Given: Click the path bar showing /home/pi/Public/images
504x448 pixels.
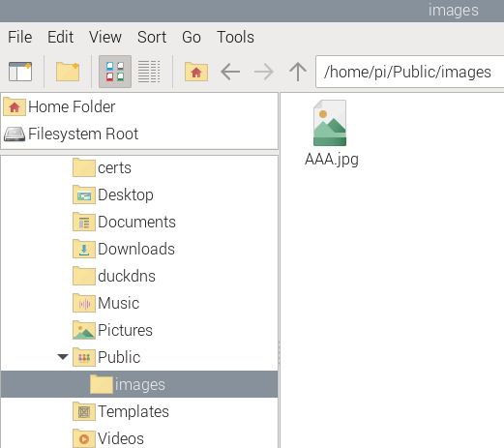Looking at the screenshot, I should 410,72.
